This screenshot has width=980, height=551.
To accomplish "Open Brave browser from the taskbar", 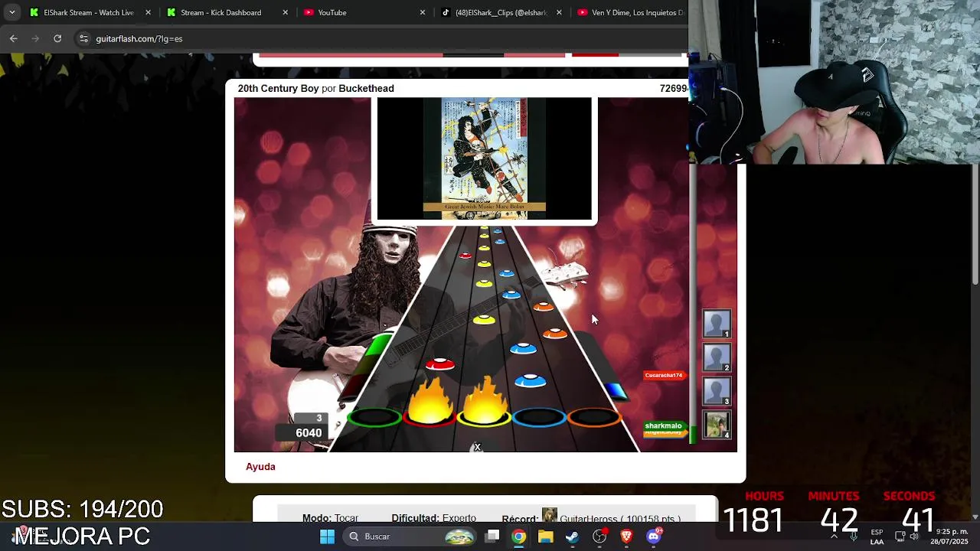I will [x=626, y=536].
